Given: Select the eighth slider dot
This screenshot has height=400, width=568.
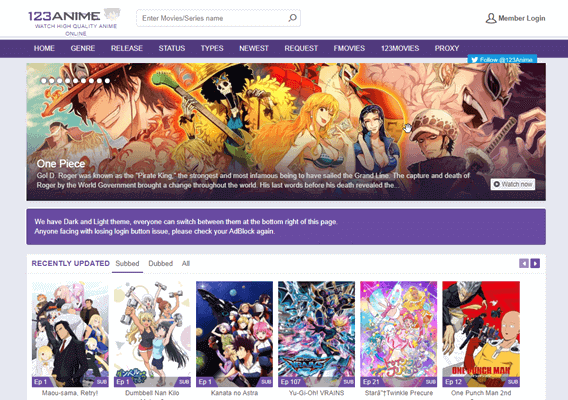Looking at the screenshot, I should coord(100,81).
